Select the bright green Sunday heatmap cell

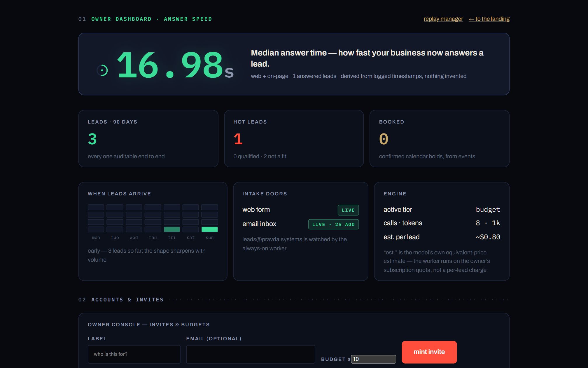[x=209, y=229]
